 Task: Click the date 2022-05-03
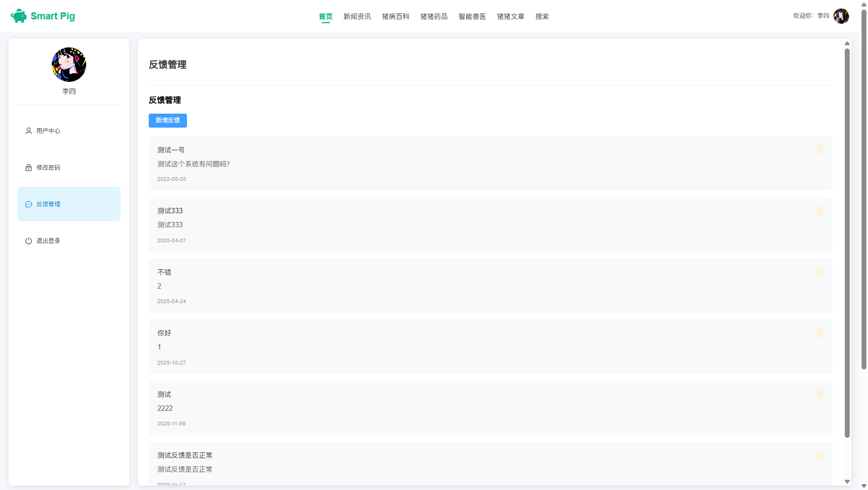tap(171, 179)
